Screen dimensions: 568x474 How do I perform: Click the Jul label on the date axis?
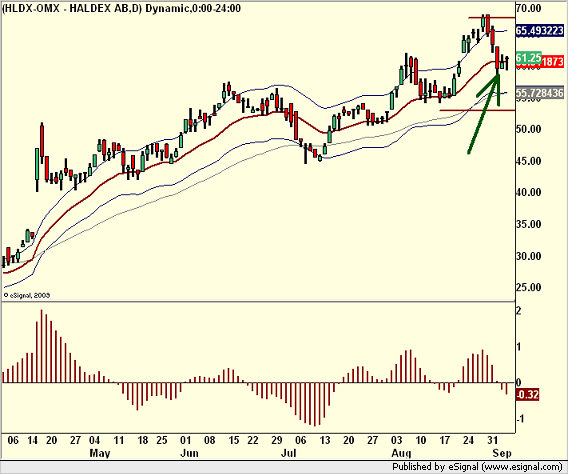click(x=288, y=453)
